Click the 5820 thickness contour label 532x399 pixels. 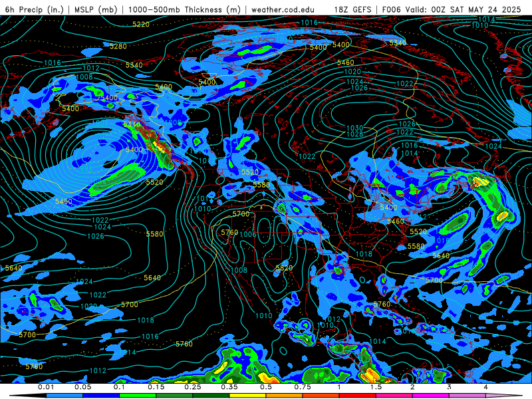(x=284, y=268)
